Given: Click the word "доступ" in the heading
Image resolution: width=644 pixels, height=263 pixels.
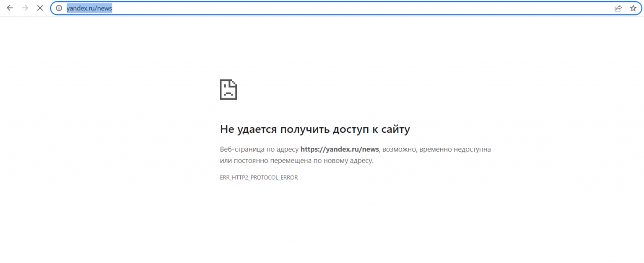Looking at the screenshot, I should 351,129.
